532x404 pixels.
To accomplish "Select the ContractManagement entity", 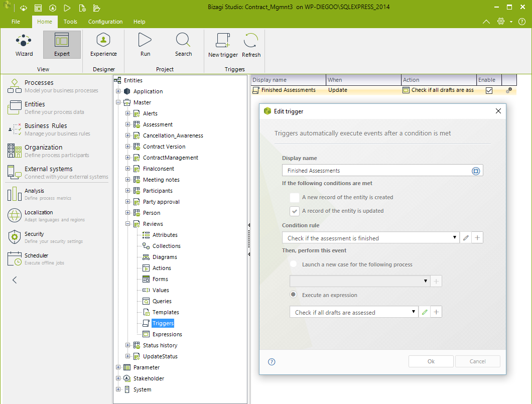I will (x=170, y=158).
